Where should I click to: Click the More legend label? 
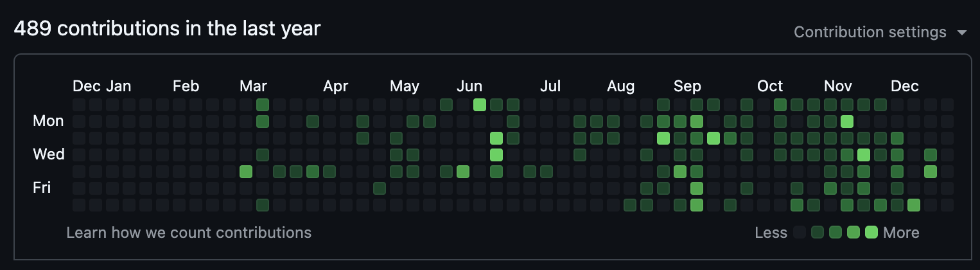pyautogui.click(x=901, y=233)
